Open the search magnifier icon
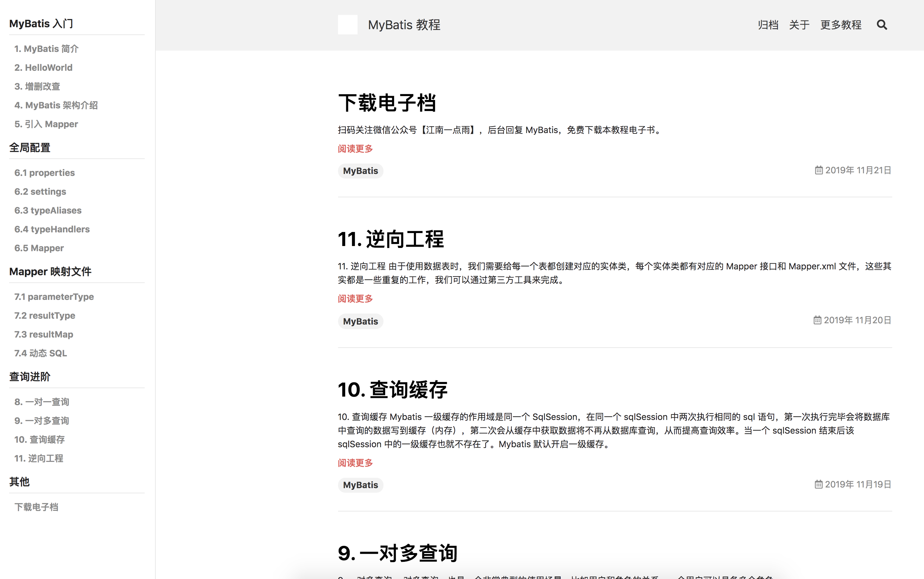The image size is (924, 579). tap(882, 25)
